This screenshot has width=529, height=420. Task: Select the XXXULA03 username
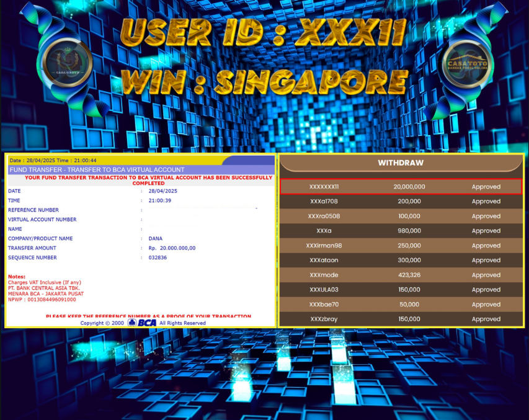(324, 290)
